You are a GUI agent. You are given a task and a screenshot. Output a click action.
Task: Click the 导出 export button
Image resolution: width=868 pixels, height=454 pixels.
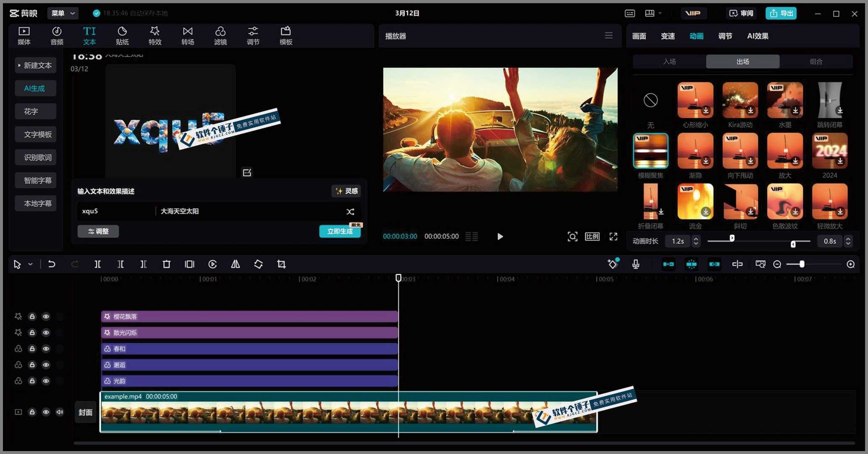pyautogui.click(x=781, y=13)
